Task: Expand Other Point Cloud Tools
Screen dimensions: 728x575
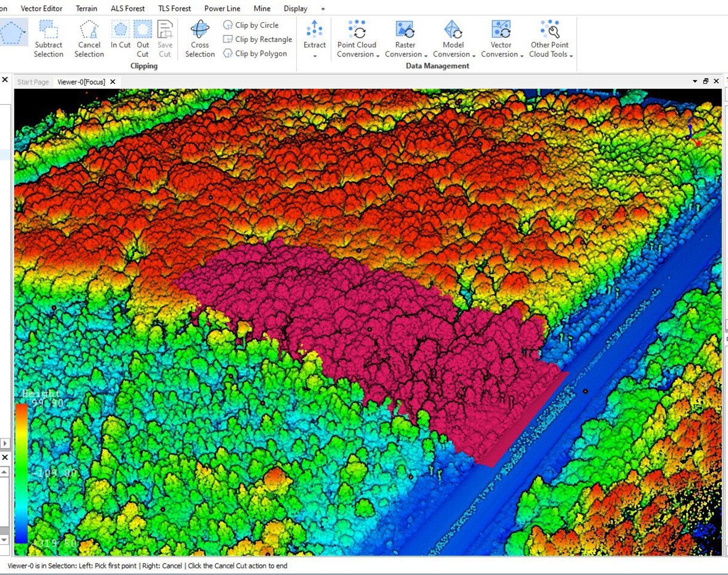Action: tap(550, 40)
